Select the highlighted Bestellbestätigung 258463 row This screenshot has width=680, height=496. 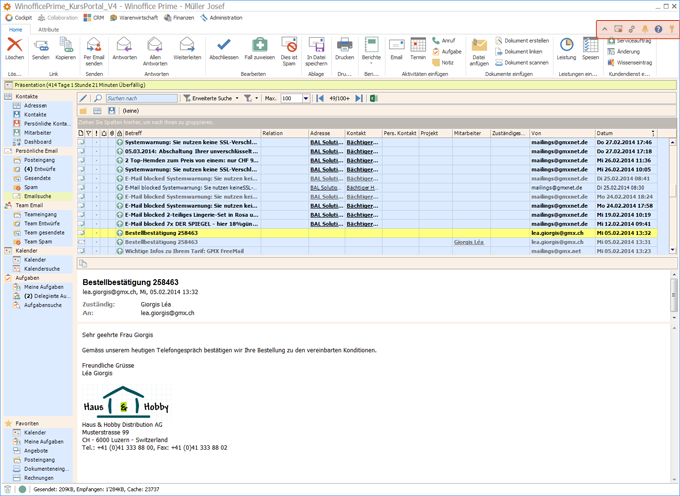tap(367, 233)
